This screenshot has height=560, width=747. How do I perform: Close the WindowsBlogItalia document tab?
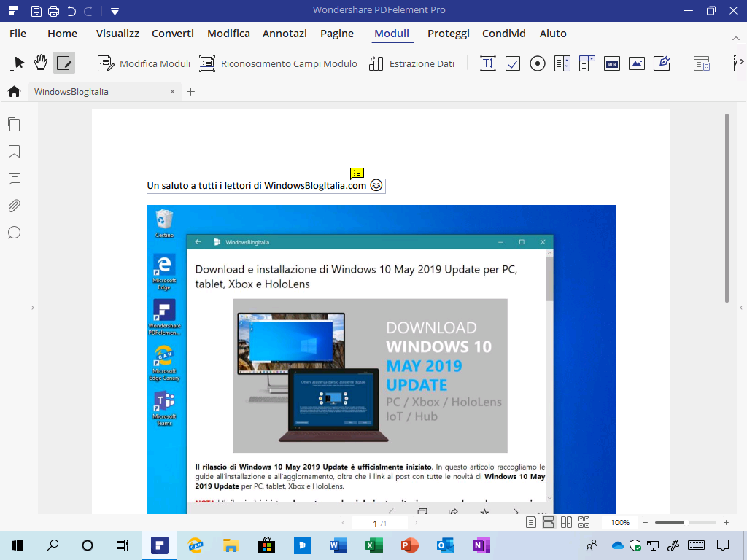coord(172,91)
